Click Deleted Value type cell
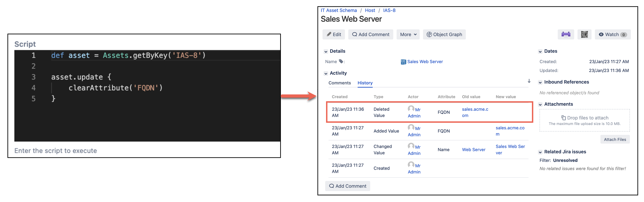The image size is (644, 202). coord(381,112)
